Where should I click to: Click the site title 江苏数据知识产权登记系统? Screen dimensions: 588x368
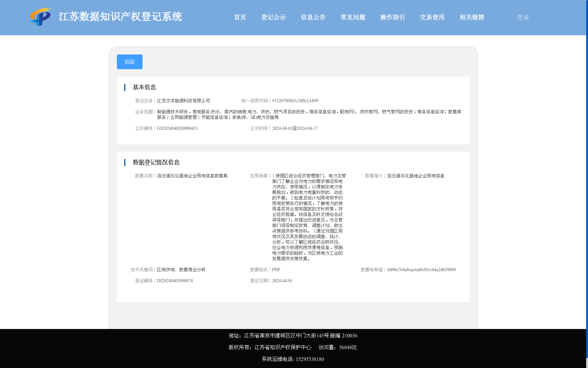click(x=120, y=17)
